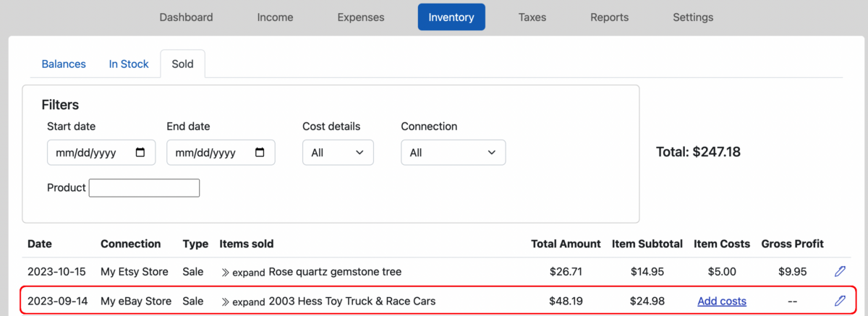This screenshot has width=868, height=316.
Task: Open the Reports section
Action: 609,17
